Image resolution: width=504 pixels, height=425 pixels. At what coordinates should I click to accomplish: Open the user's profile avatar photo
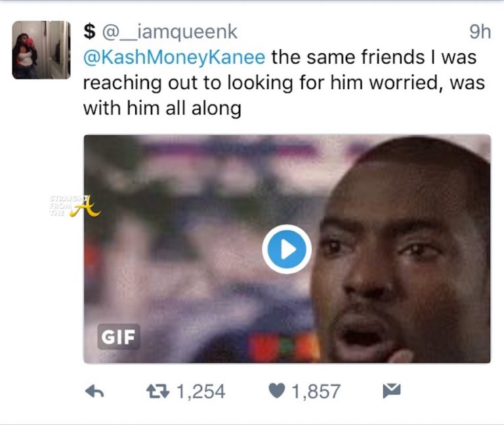pyautogui.click(x=41, y=50)
